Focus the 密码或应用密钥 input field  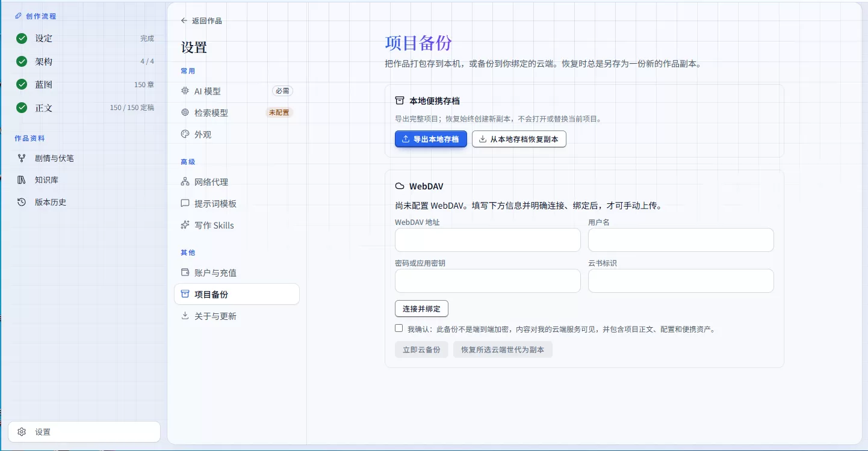tap(488, 281)
